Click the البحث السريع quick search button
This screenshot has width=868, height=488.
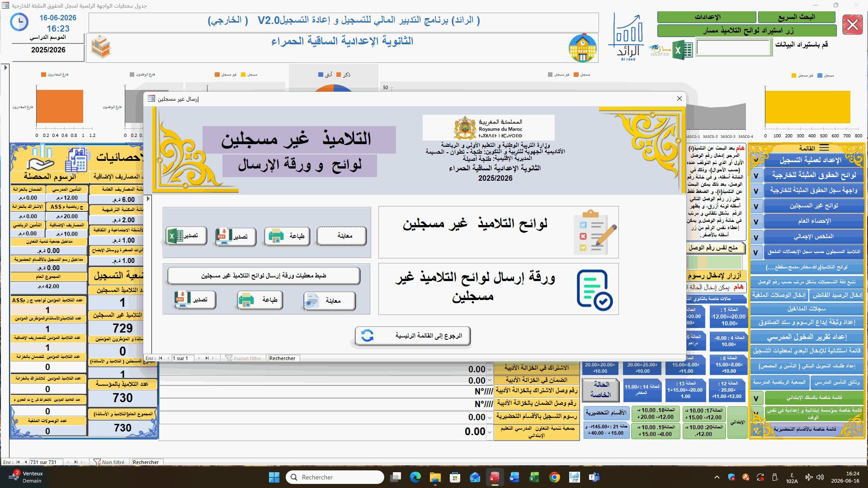[796, 17]
